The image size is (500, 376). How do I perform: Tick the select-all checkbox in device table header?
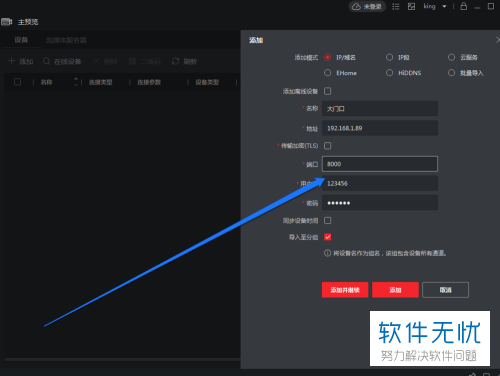click(x=17, y=82)
